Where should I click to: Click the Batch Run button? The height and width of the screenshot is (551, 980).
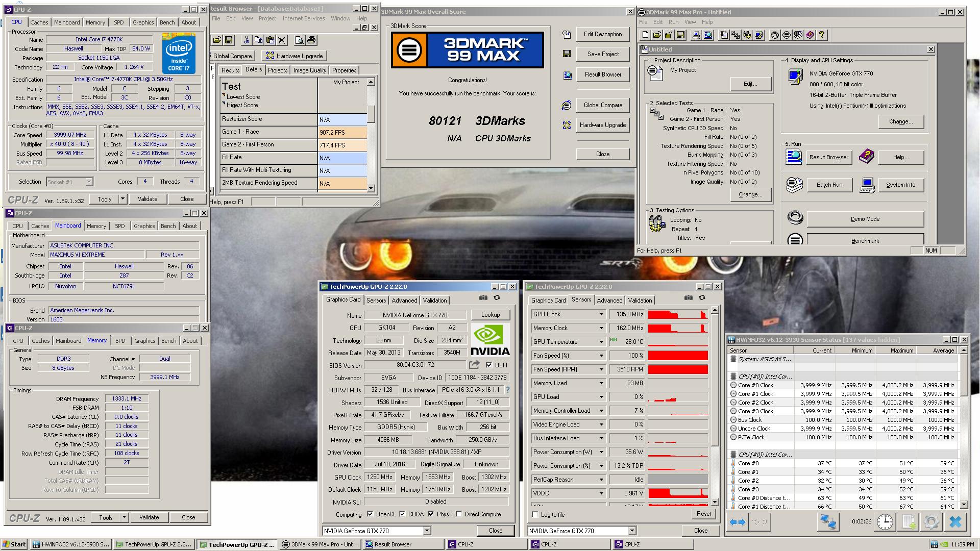[829, 185]
